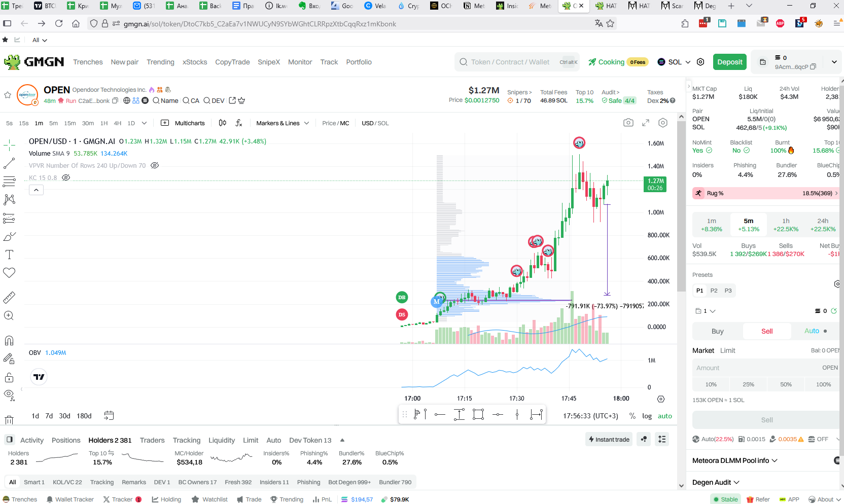The image size is (844, 504).
Task: Open the wallet count dropdown
Action: 706,311
